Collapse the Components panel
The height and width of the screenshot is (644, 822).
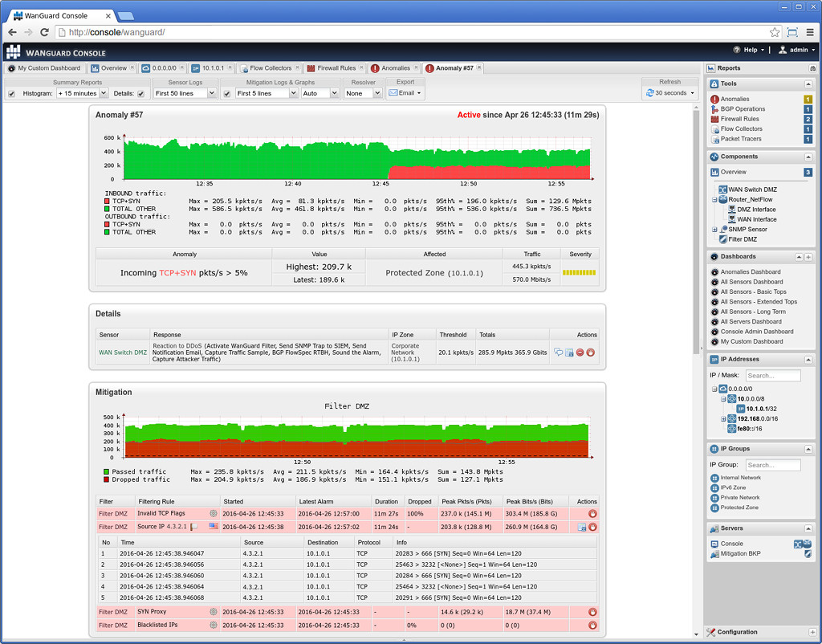click(808, 157)
